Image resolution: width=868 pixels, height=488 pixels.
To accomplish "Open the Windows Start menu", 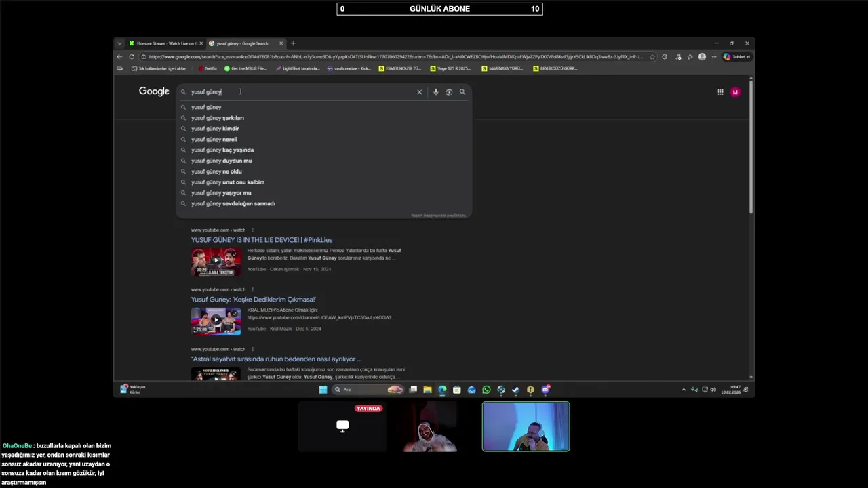I will [x=323, y=390].
